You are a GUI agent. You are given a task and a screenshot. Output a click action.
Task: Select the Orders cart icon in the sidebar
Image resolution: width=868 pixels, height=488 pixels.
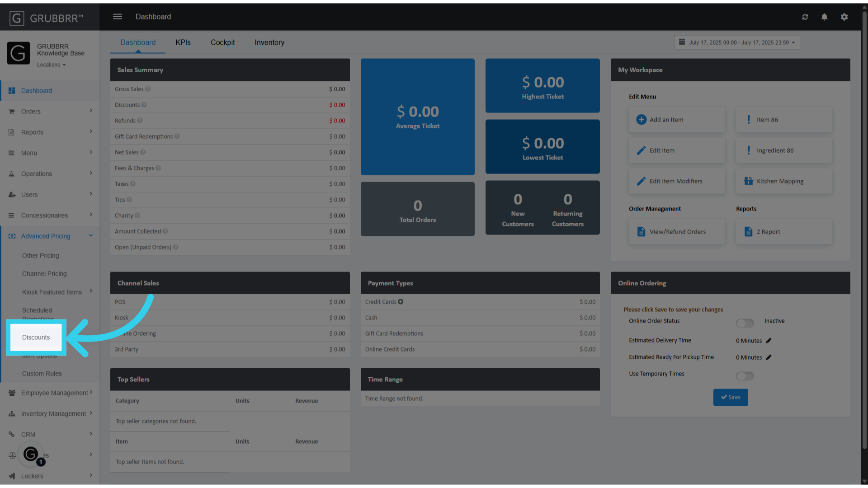[12, 111]
